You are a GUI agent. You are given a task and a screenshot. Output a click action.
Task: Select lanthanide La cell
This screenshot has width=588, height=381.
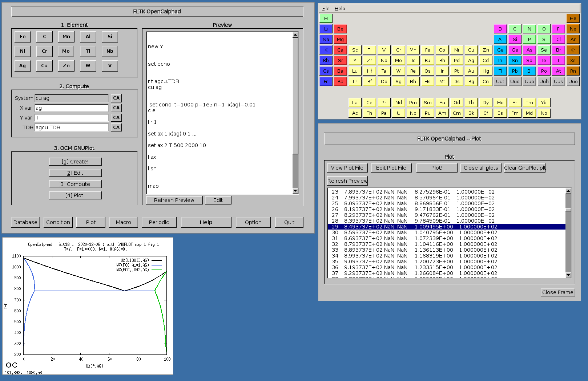click(x=355, y=103)
